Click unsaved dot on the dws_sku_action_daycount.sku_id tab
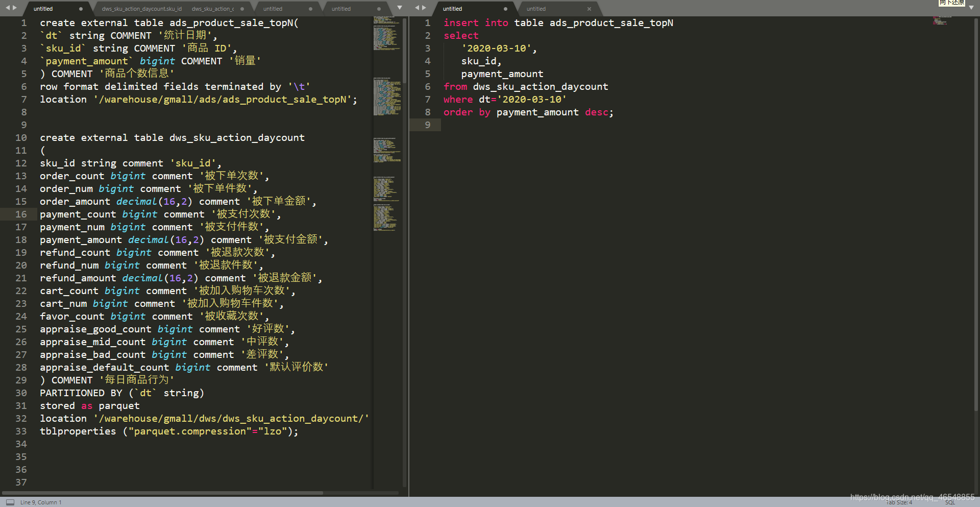The image size is (980, 507). click(x=242, y=9)
